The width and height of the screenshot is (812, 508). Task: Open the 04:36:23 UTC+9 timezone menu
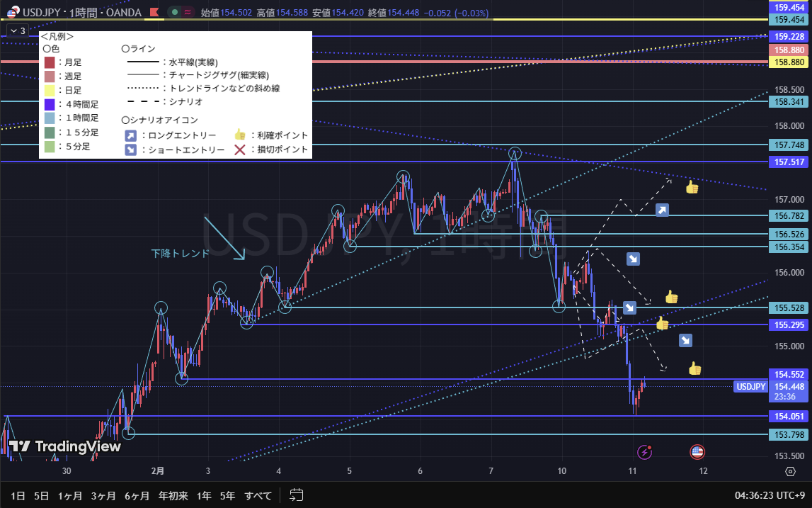tap(769, 495)
